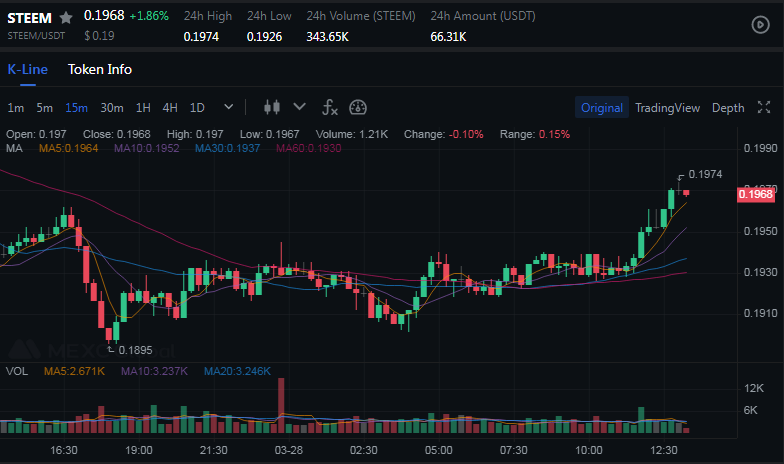
Task: Open the fx indicators icon
Action: (x=330, y=107)
